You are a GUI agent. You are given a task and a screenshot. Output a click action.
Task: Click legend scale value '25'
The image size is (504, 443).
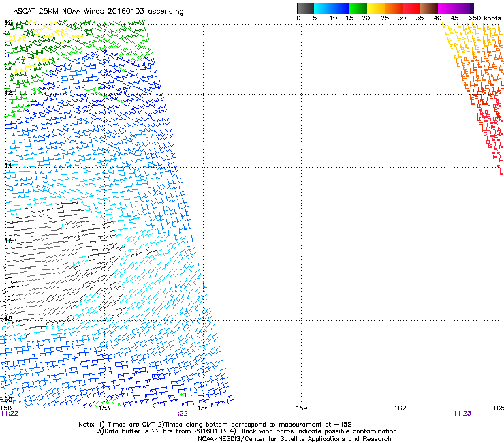coord(385,18)
